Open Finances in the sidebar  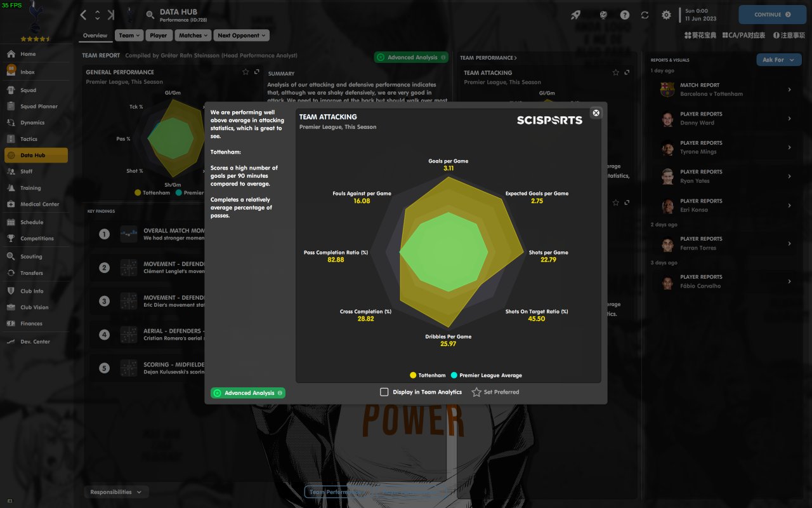click(36, 324)
